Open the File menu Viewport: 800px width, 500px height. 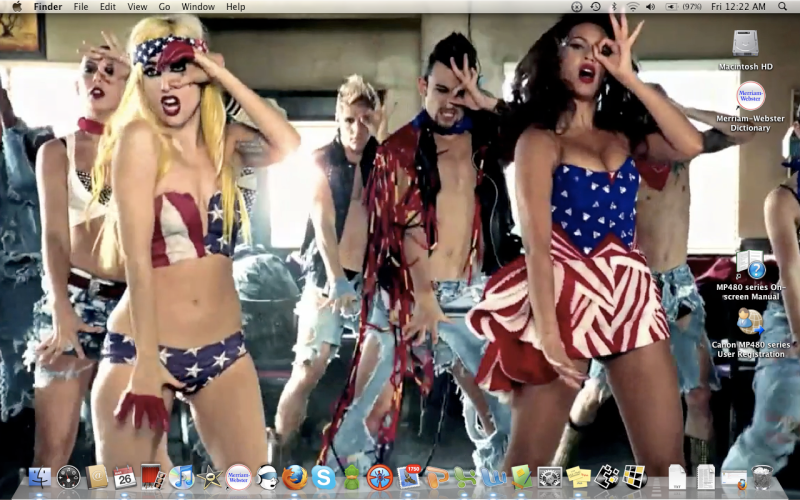point(81,7)
